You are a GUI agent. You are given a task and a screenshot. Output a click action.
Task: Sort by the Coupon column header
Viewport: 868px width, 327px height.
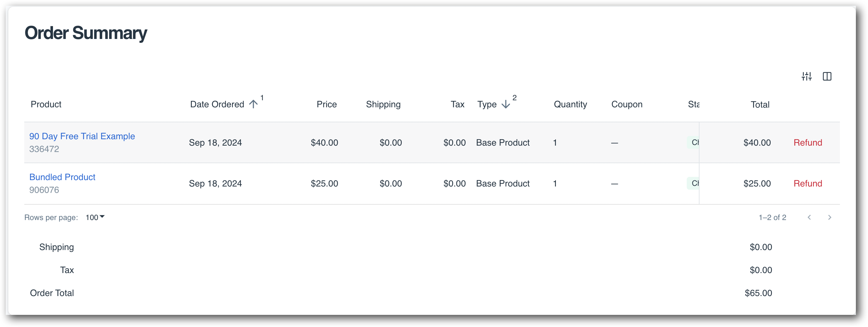coord(627,104)
